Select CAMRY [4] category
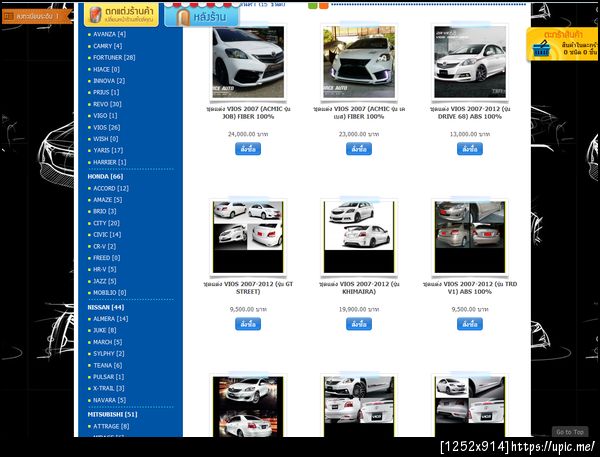The height and width of the screenshot is (457, 600). coord(108,46)
